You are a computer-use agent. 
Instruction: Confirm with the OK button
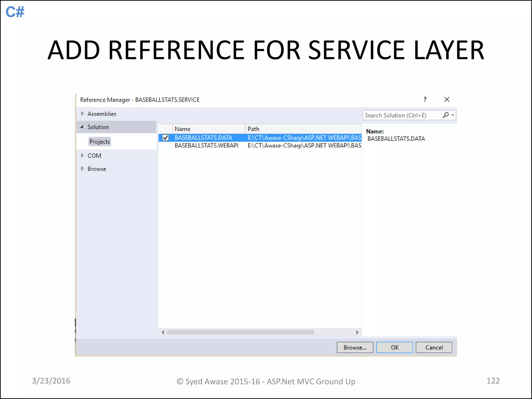[395, 348]
